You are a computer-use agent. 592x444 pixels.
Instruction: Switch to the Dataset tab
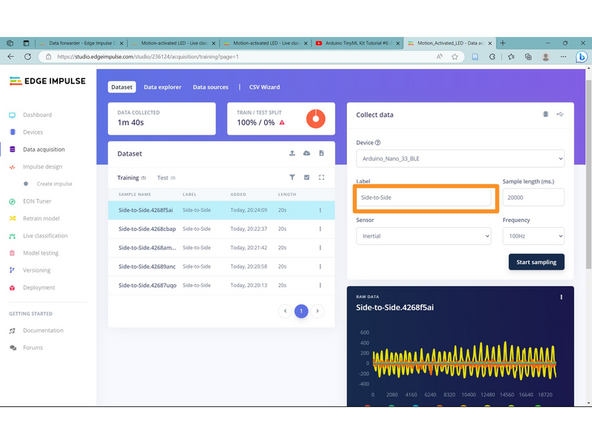pyautogui.click(x=122, y=87)
